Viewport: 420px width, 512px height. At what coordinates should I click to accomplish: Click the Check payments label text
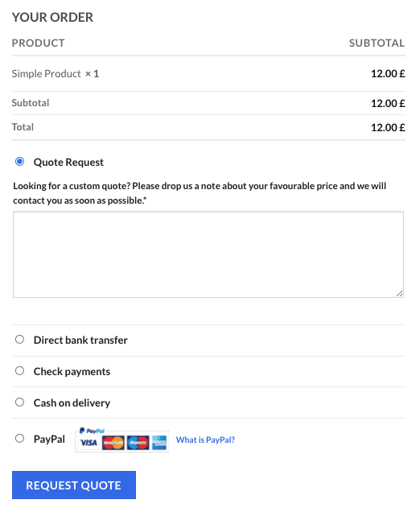coord(72,372)
